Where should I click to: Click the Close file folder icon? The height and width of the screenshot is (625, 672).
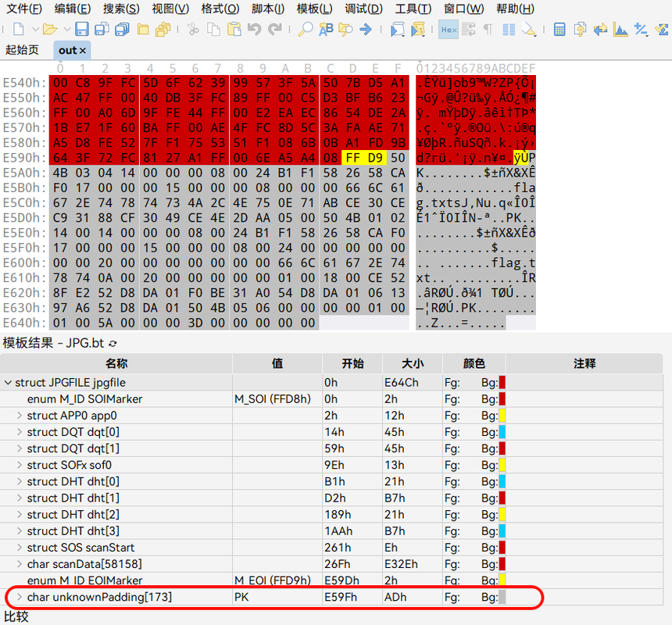click(143, 29)
